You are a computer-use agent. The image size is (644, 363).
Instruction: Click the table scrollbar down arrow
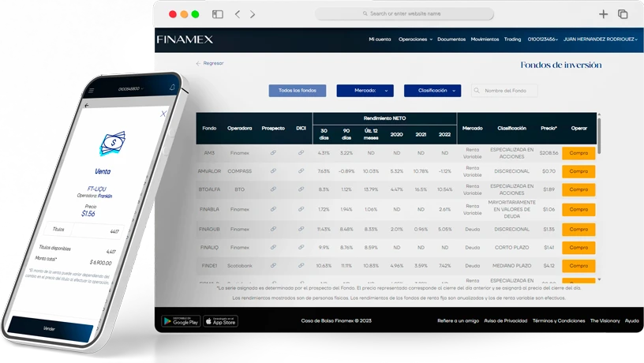click(599, 279)
